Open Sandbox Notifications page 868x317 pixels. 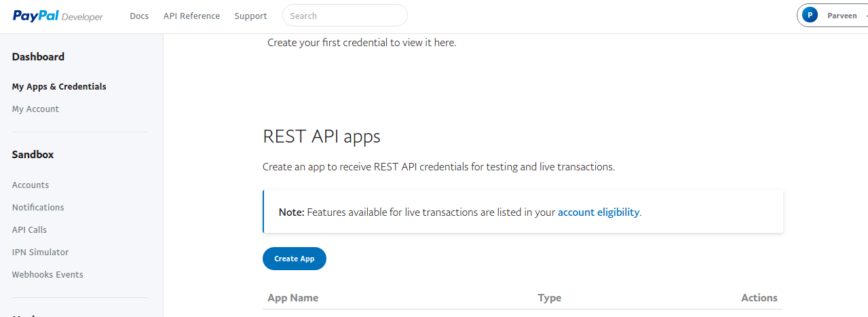[x=38, y=207]
